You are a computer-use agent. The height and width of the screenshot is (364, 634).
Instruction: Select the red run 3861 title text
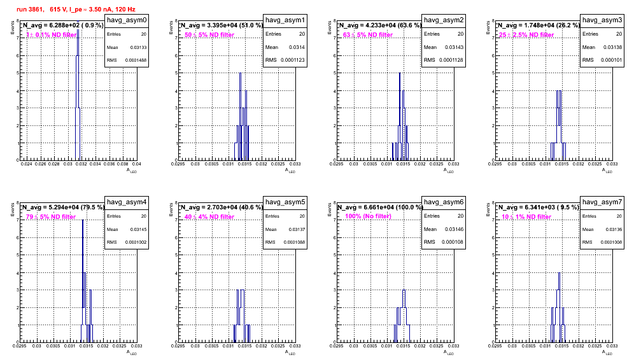click(76, 10)
